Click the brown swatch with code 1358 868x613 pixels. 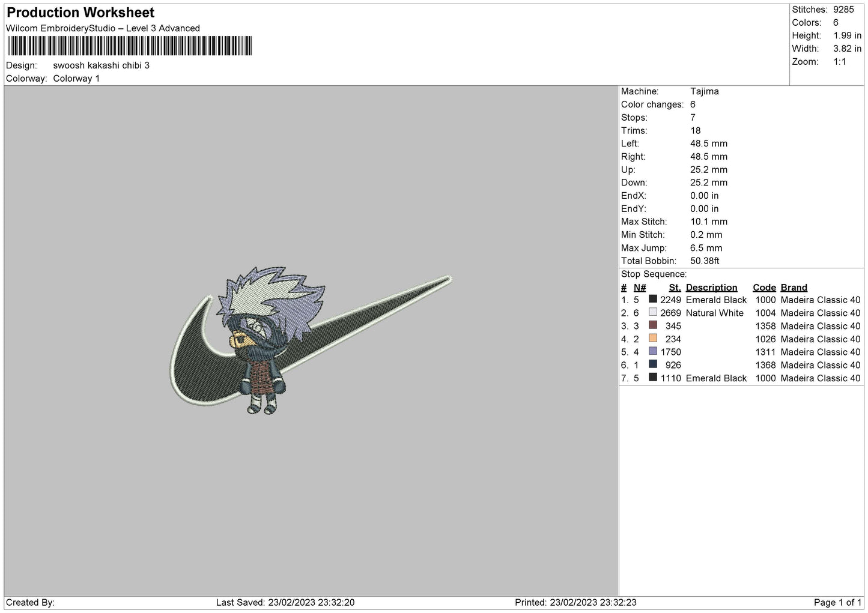click(653, 325)
